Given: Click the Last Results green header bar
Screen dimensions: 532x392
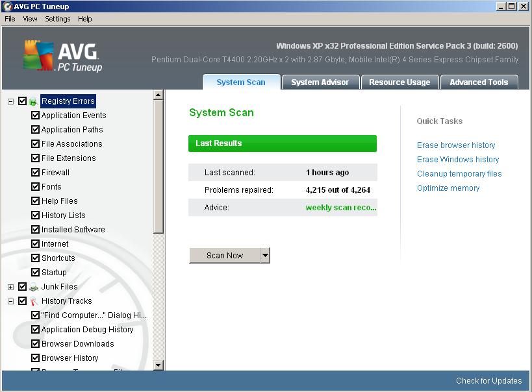Looking at the screenshot, I should pyautogui.click(x=283, y=143).
